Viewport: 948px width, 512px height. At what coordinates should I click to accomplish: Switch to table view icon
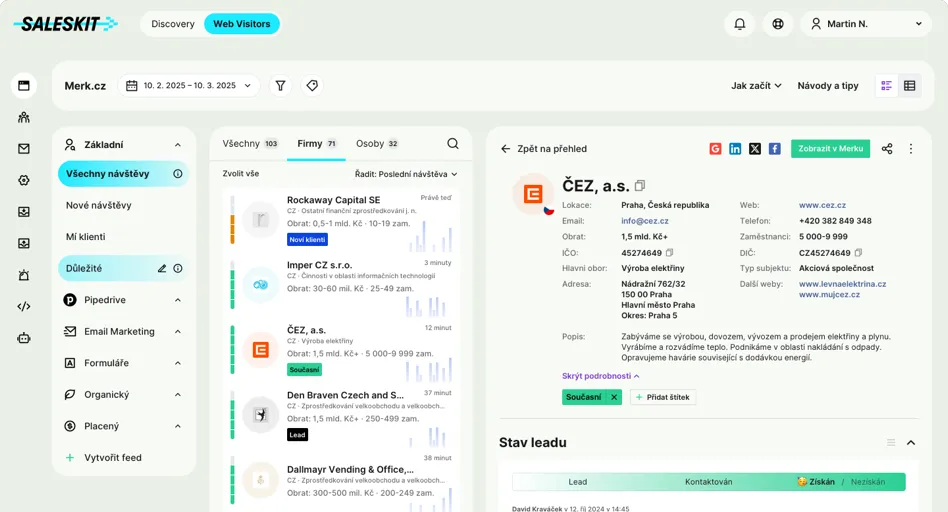[909, 86]
